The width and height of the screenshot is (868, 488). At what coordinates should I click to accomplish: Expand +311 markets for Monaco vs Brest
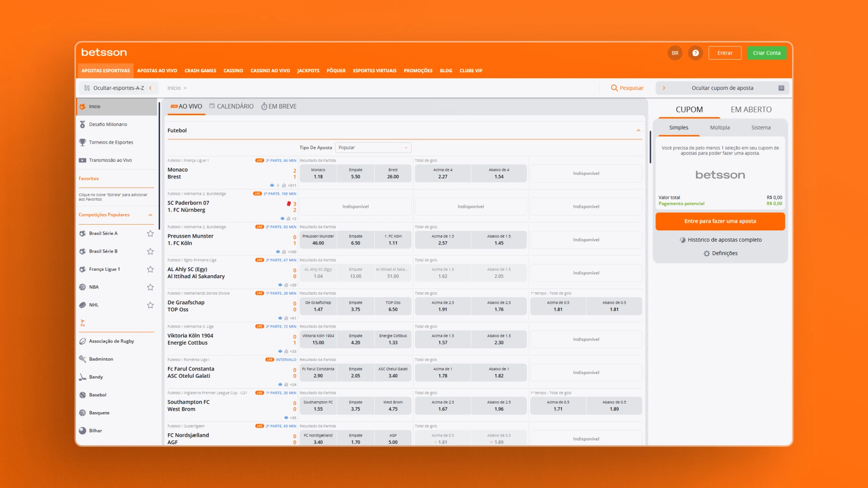tap(292, 185)
